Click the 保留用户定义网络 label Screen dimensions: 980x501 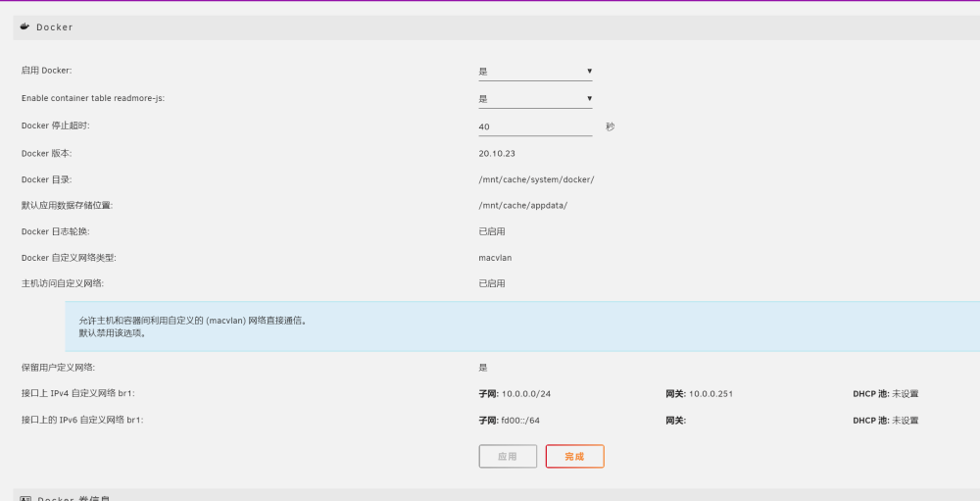click(x=58, y=368)
